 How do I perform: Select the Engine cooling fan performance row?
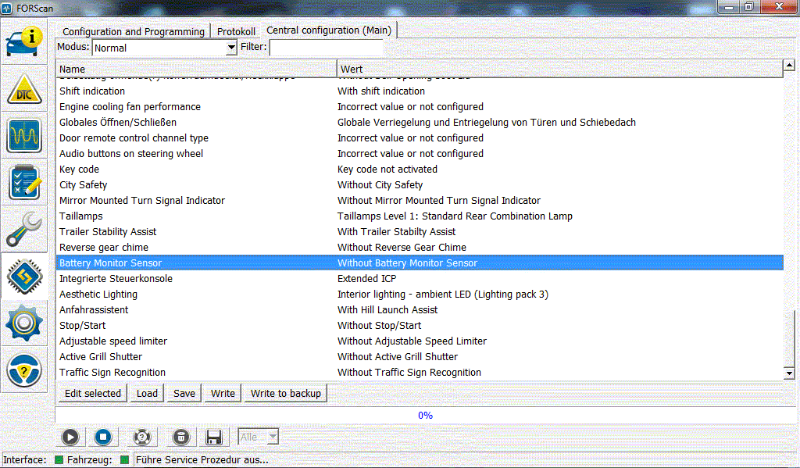[419, 107]
